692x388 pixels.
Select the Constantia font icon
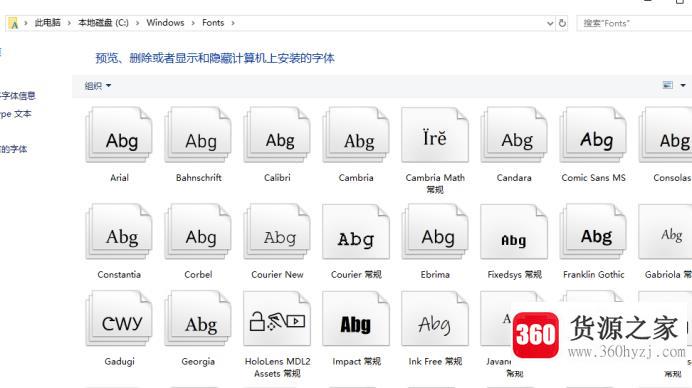pos(119,231)
